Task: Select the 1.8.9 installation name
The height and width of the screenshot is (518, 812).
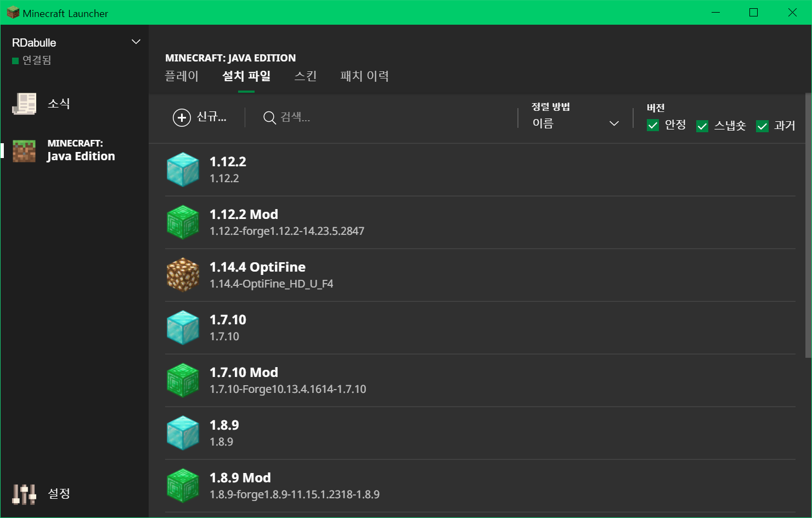Action: [x=224, y=425]
